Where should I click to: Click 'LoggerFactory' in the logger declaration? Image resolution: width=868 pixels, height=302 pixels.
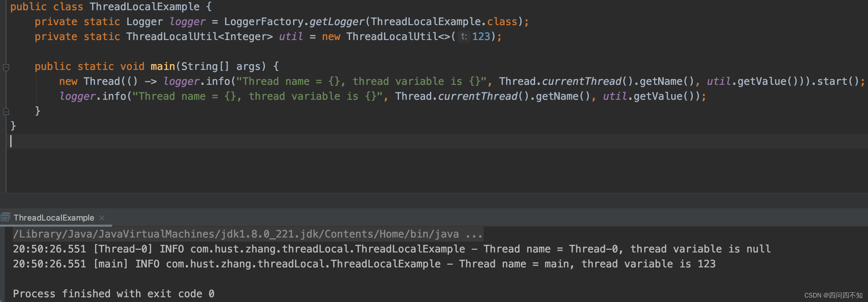[264, 22]
